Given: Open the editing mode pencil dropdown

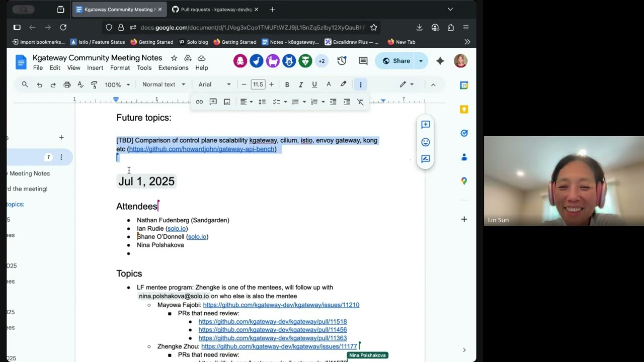Looking at the screenshot, I should pos(407,84).
